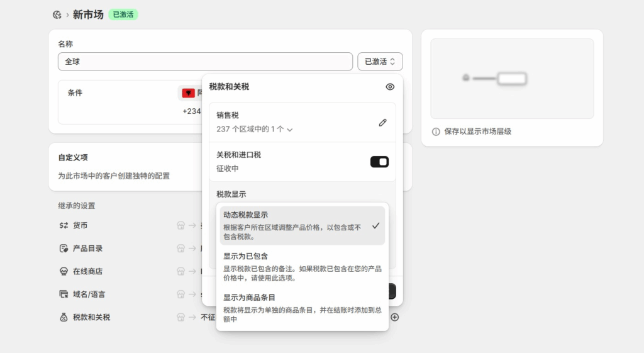Toggle the eye icon in 税款和关税 popup
This screenshot has height=353, width=644.
[x=390, y=87]
